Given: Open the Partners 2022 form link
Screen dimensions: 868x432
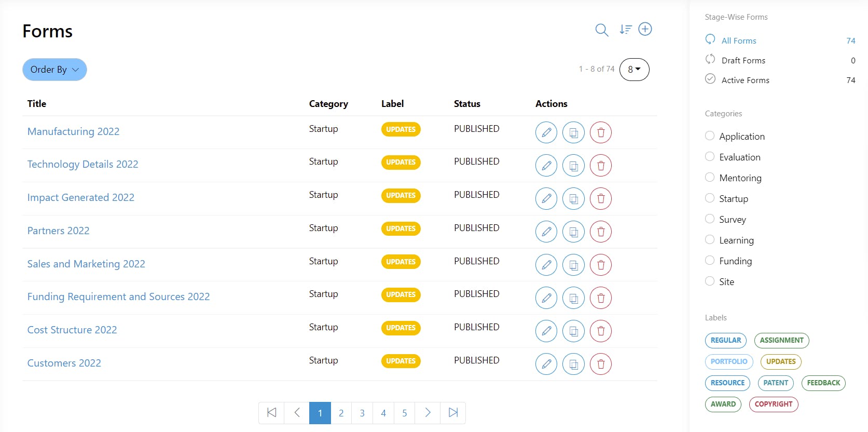Looking at the screenshot, I should pos(59,231).
